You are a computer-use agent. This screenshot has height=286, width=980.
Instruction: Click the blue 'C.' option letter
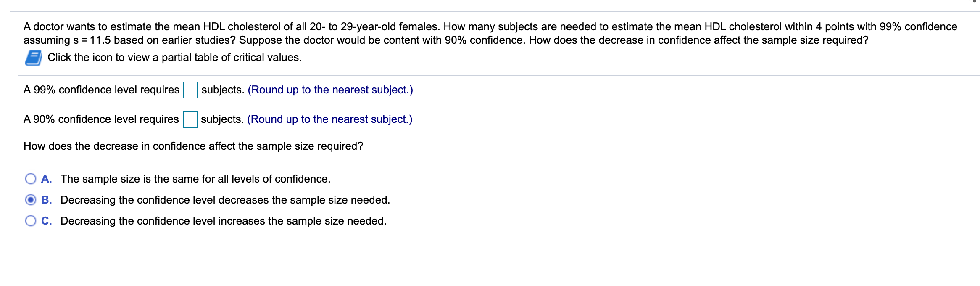tap(46, 221)
